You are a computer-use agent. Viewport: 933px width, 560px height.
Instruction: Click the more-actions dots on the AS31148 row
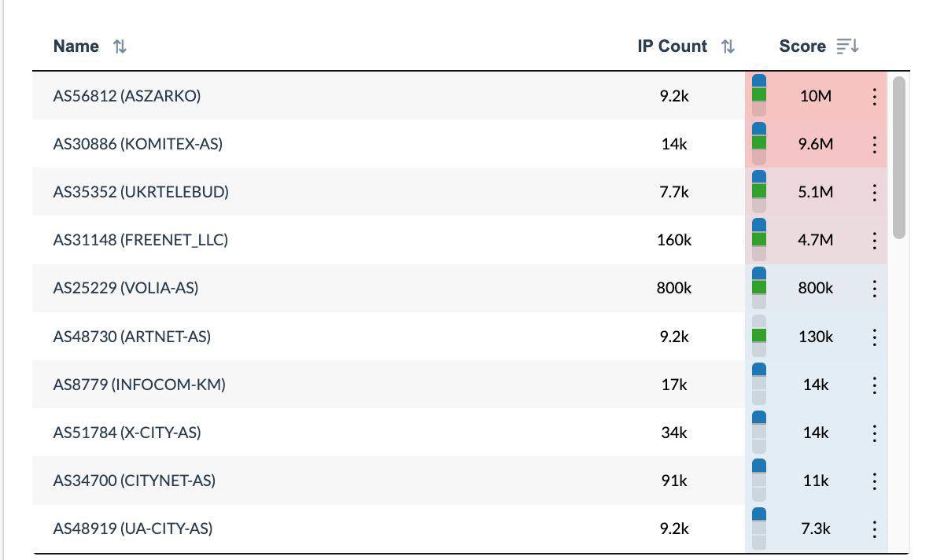(874, 240)
